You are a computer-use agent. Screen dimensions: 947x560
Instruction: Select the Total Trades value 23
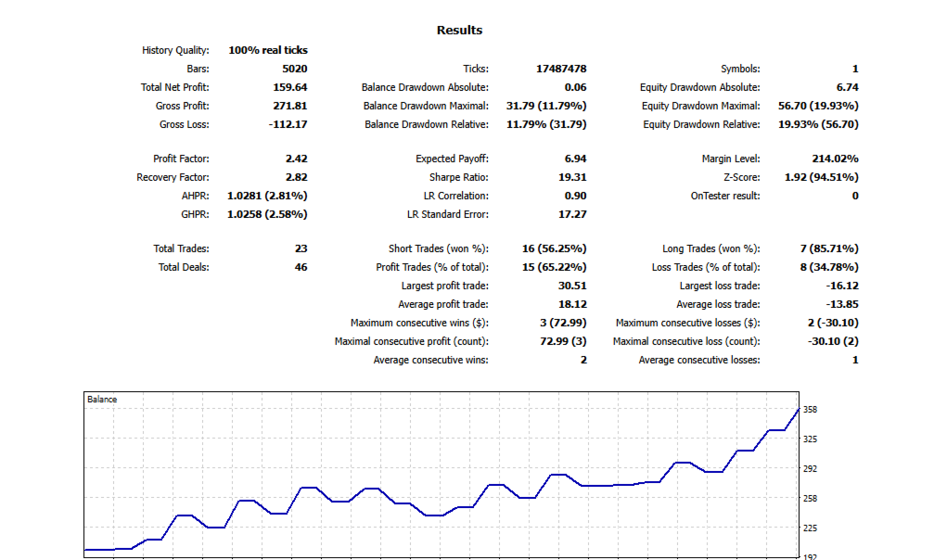(x=301, y=248)
